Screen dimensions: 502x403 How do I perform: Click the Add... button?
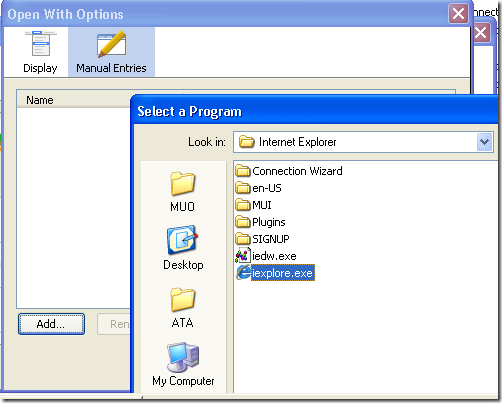tap(51, 324)
